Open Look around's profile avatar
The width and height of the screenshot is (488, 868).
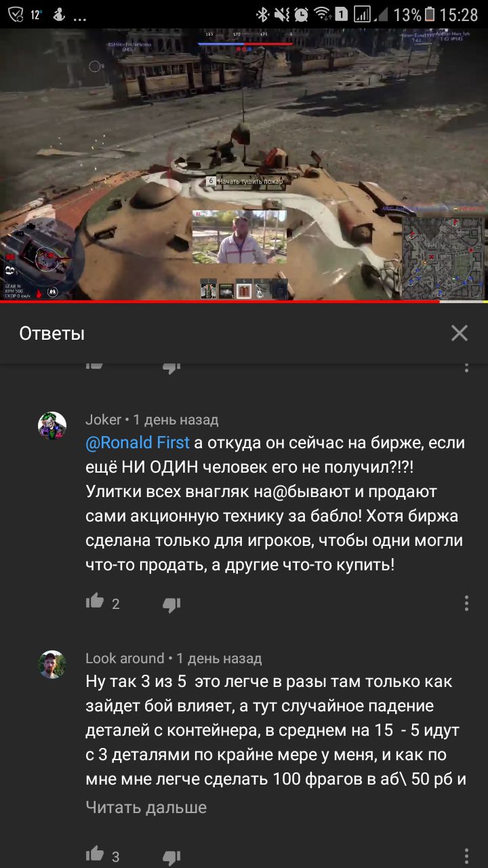coord(52,665)
